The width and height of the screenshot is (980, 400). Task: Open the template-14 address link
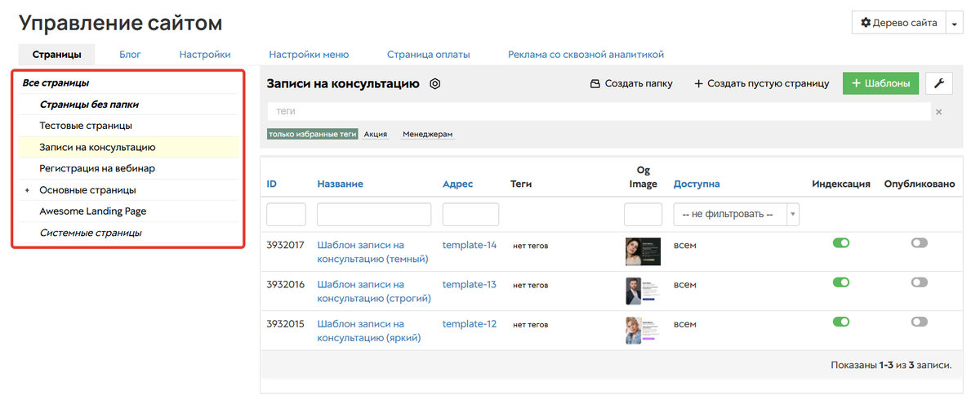click(x=469, y=245)
